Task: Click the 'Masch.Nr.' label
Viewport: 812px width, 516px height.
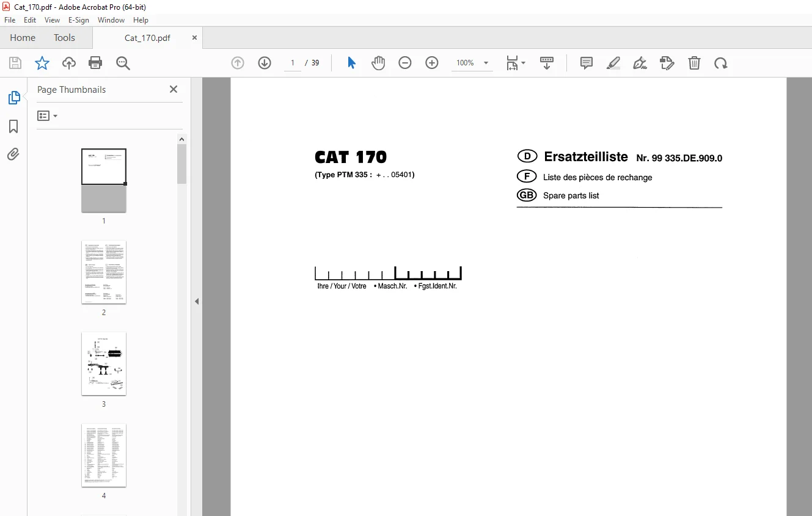Action: [392, 286]
